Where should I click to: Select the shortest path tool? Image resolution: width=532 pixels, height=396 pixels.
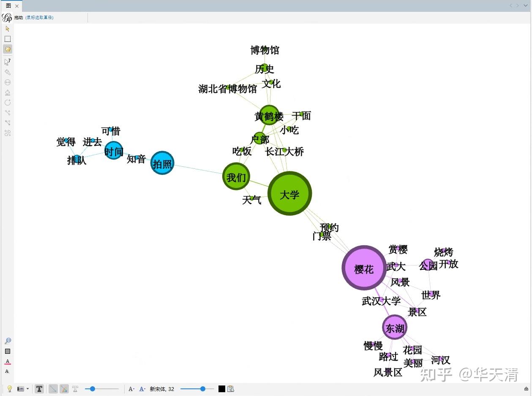[x=7, y=123]
